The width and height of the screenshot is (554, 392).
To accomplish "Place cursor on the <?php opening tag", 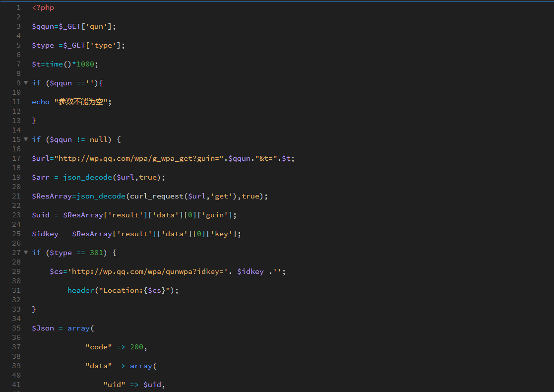I will [43, 7].
